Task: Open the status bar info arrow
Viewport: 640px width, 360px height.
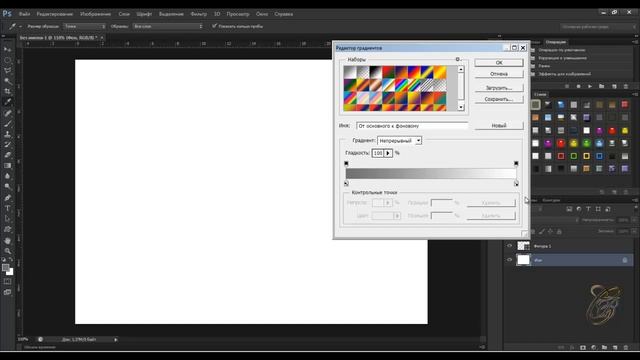Action: [x=116, y=339]
